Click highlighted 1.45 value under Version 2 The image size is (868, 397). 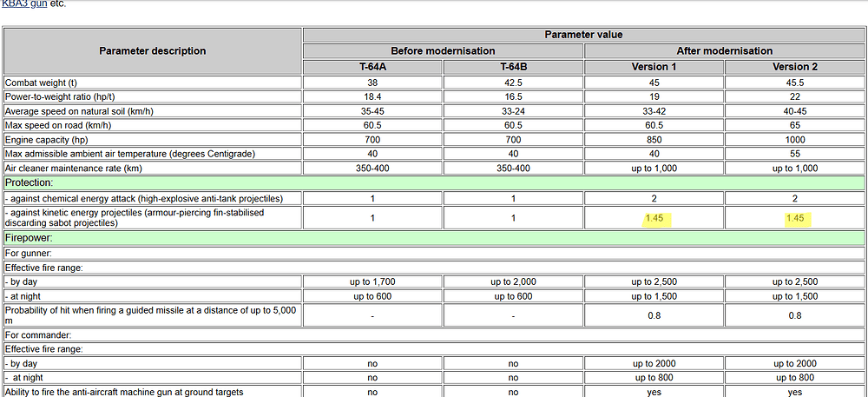(795, 218)
